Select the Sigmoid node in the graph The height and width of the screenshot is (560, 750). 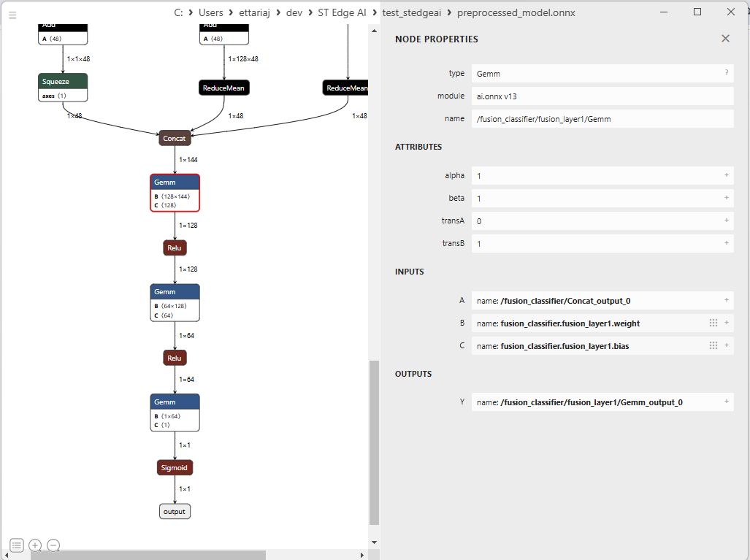[x=175, y=467]
